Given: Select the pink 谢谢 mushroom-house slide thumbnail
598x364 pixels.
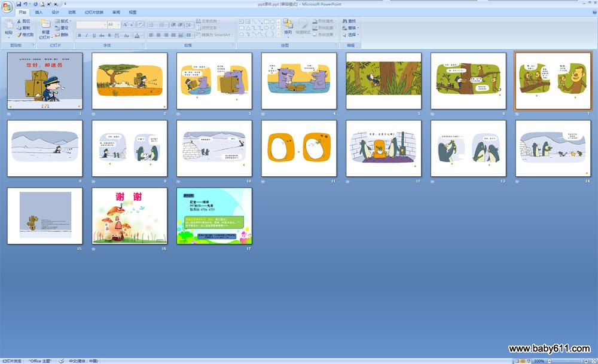Looking at the screenshot, I should pos(130,216).
